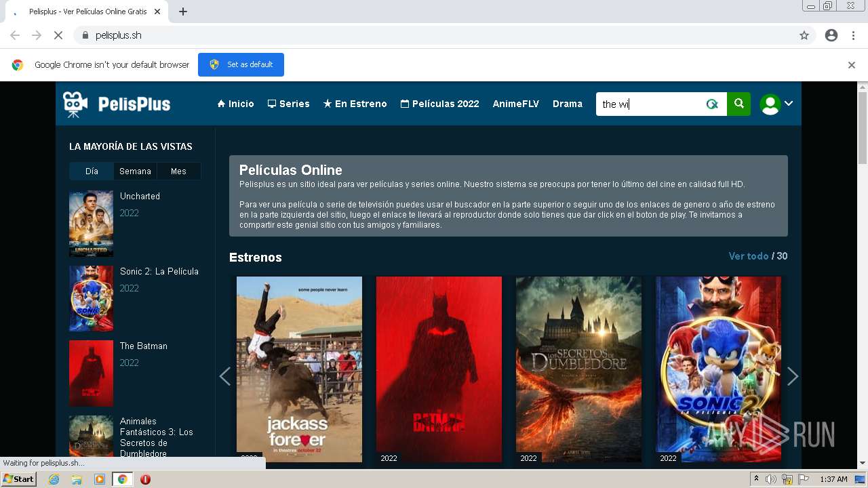The width and height of the screenshot is (868, 488).
Task: Open media player taskbar icon
Action: (x=100, y=479)
